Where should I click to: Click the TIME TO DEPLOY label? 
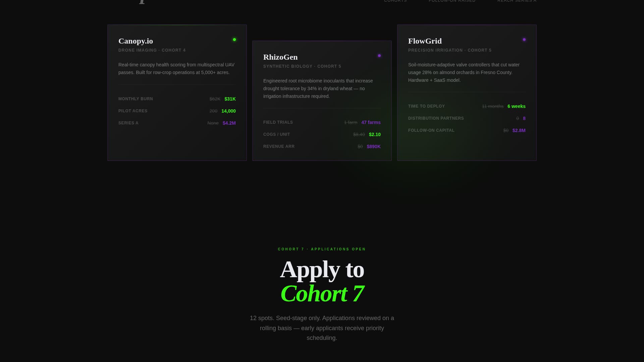point(426,106)
